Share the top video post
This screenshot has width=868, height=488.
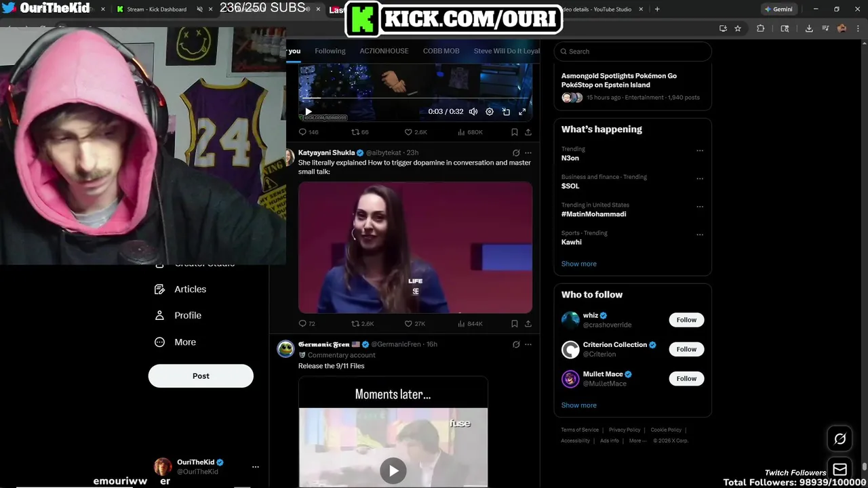click(x=528, y=132)
